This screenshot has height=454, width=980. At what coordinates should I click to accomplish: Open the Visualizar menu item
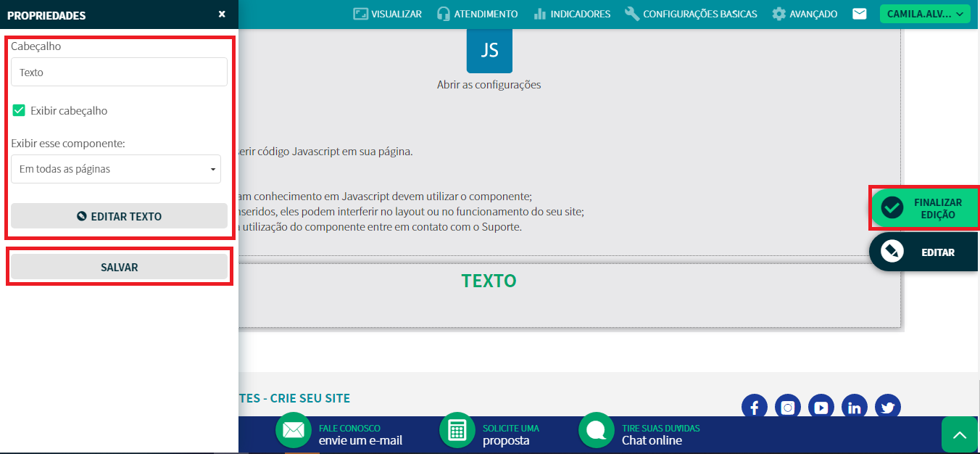(x=388, y=14)
